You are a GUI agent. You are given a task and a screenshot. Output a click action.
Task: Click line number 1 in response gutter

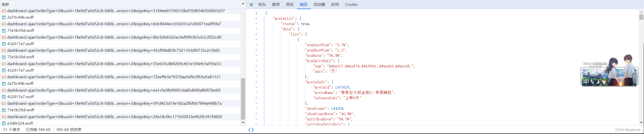[256, 13]
